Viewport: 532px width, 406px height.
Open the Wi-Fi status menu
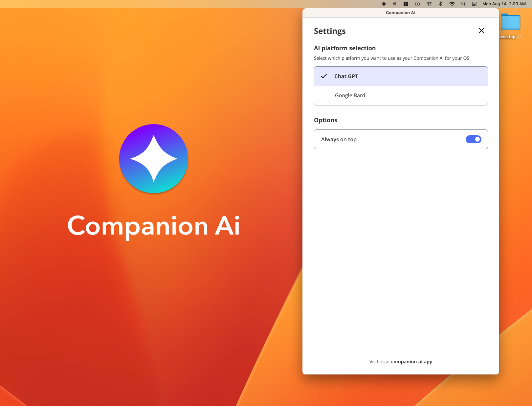(x=452, y=4)
